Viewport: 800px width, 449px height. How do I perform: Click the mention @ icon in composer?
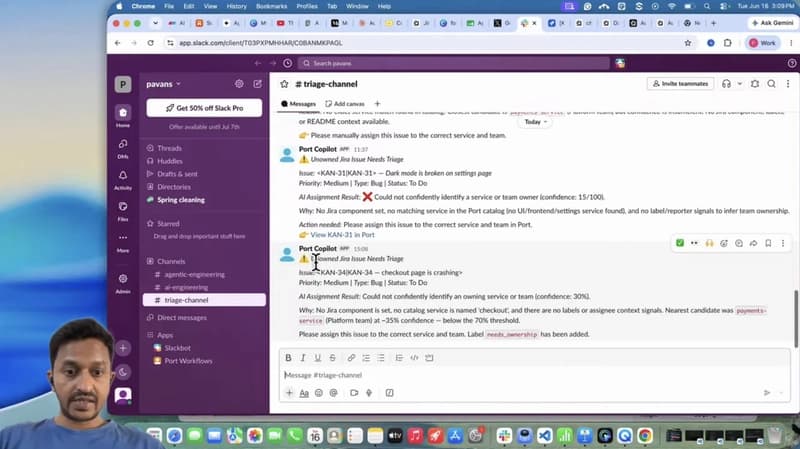(x=333, y=393)
